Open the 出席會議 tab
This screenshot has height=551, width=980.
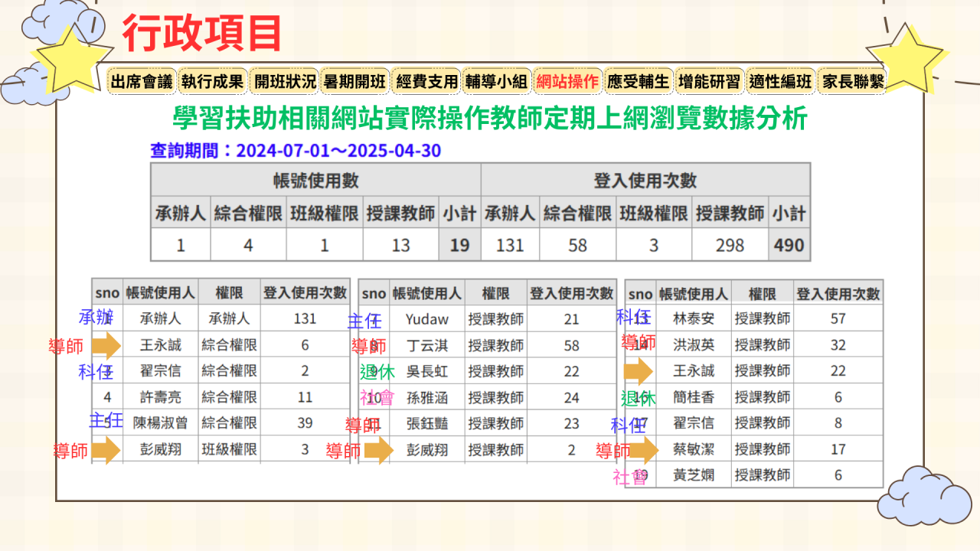142,81
